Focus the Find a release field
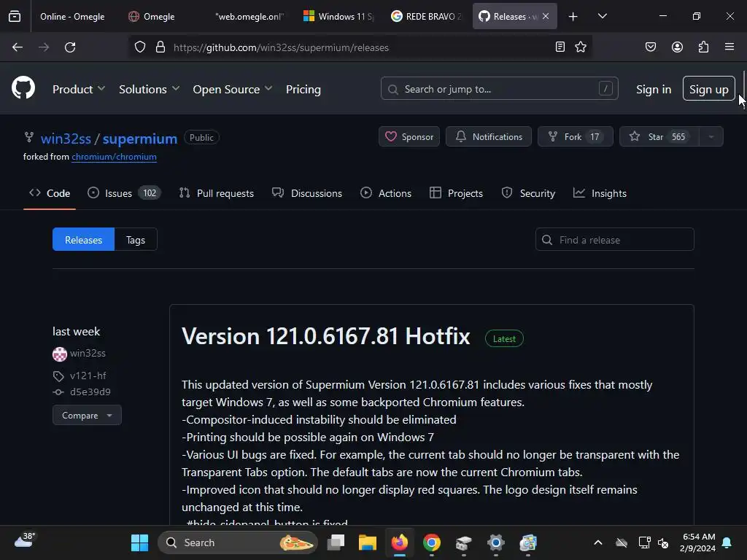Viewport: 747px width, 560px height. (614, 239)
